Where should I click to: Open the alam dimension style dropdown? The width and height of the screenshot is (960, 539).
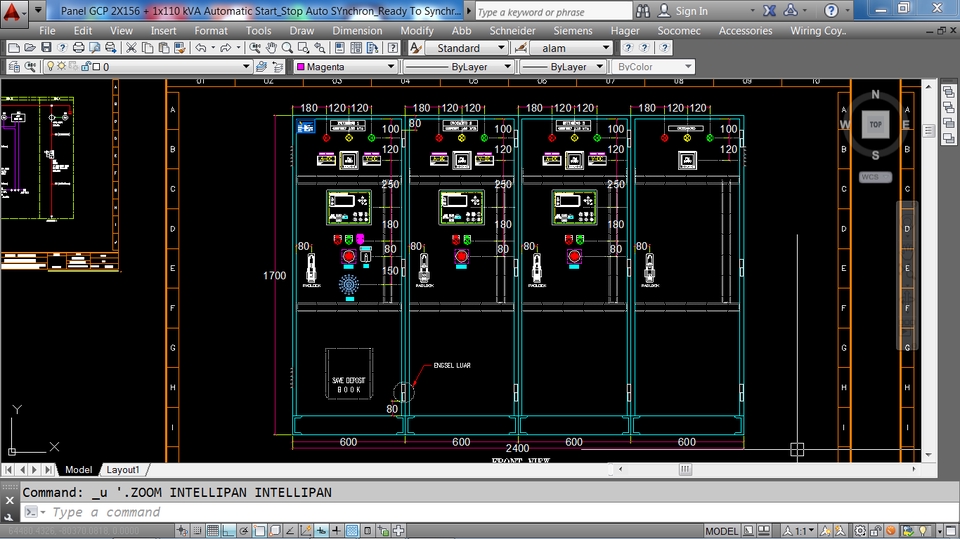pyautogui.click(x=606, y=48)
